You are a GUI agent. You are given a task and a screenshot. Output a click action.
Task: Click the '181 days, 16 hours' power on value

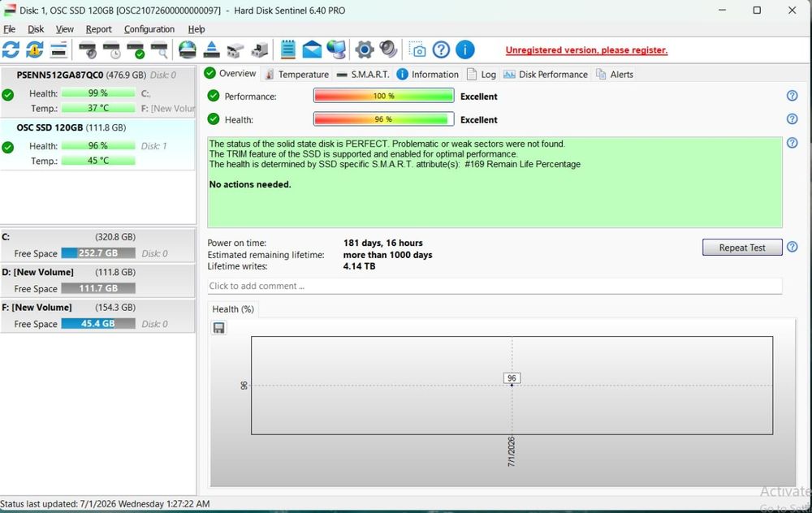(x=382, y=243)
